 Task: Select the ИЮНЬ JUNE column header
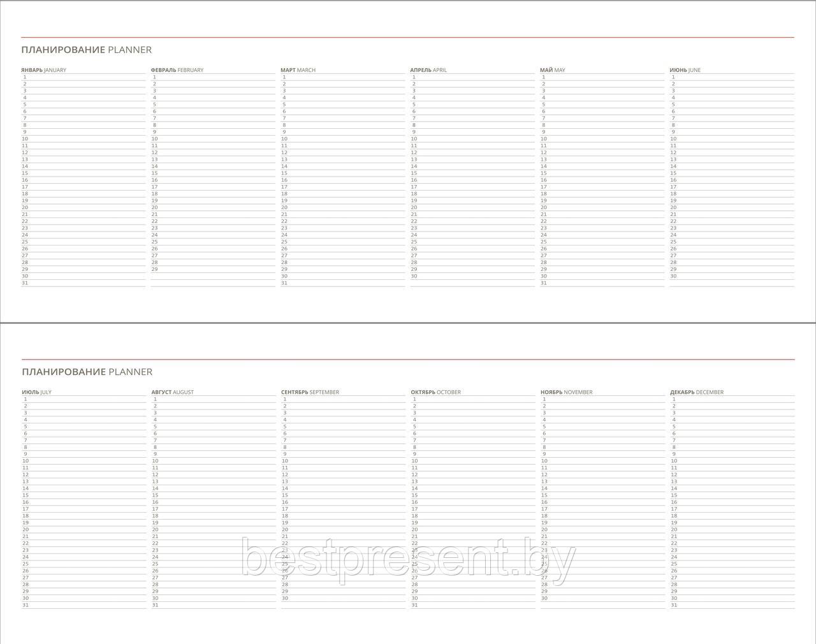[x=685, y=70]
